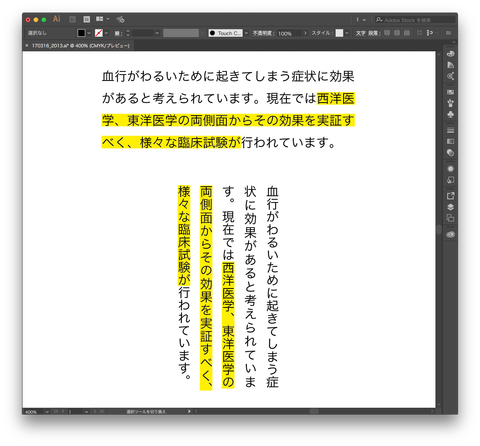
Task: Click the align center paragraph icon
Action: click(397, 33)
